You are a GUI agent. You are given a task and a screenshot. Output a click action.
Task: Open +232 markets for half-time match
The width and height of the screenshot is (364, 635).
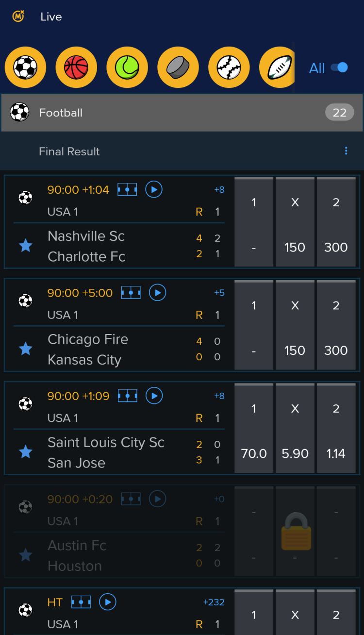coord(214,602)
